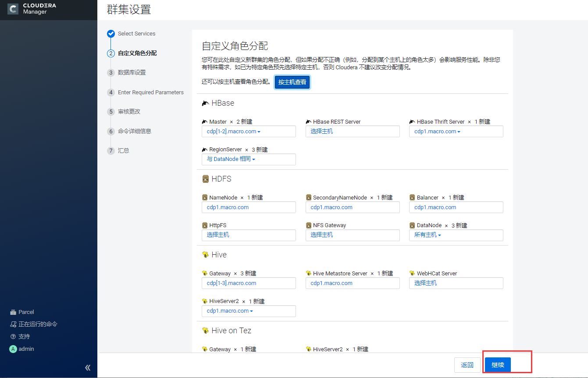Image resolution: width=588 pixels, height=378 pixels.
Task: Click the icon beside HBase Thrift Server
Action: coord(412,122)
